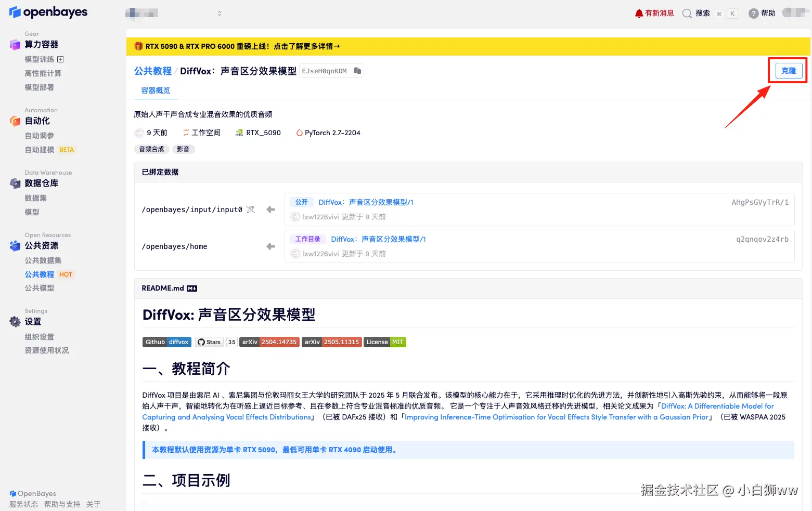This screenshot has height=511, width=812.
Task: Open the 算力容器 Gear section icon
Action: (15, 45)
